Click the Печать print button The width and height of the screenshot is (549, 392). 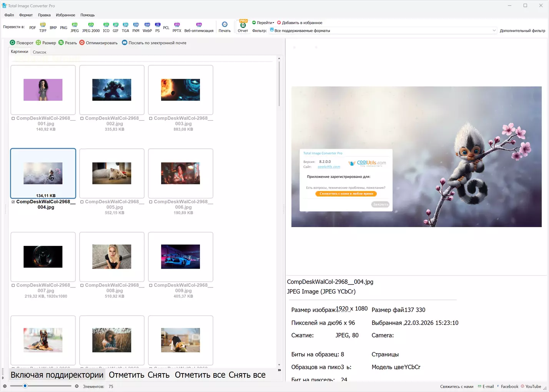(x=225, y=28)
